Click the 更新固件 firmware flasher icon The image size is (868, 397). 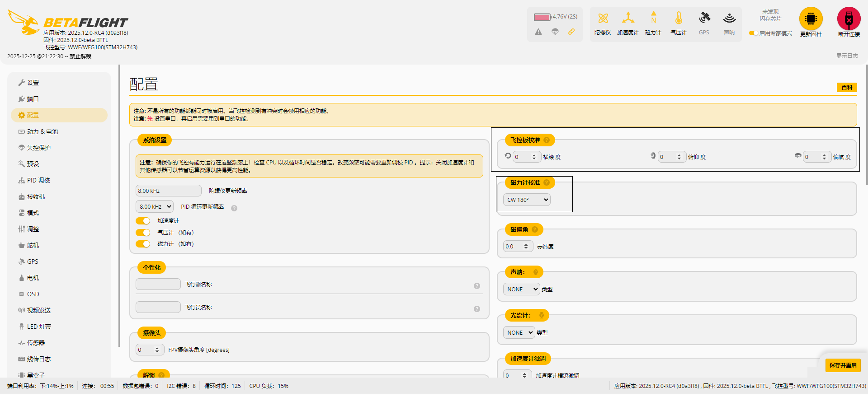[x=811, y=19]
